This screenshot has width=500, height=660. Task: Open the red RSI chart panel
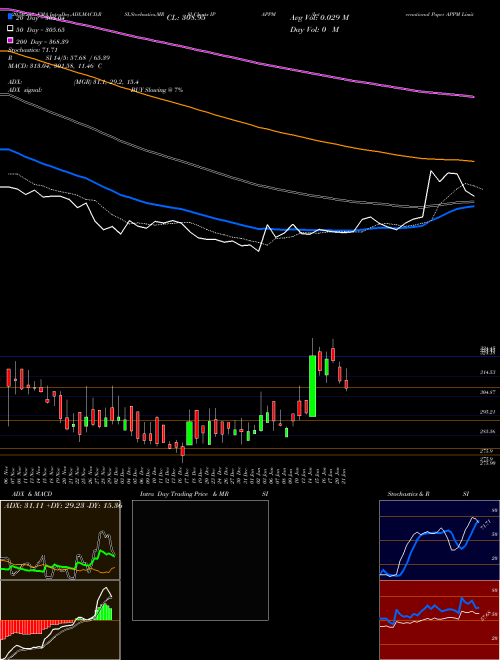coord(439,620)
